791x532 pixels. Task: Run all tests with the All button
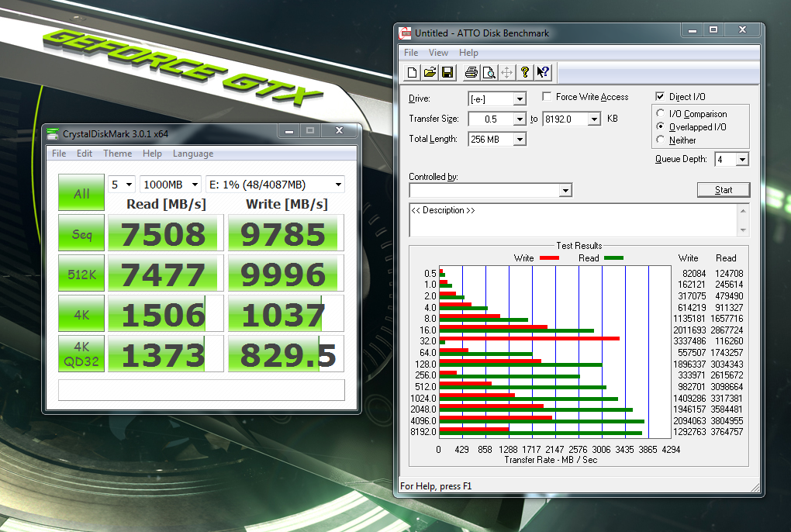pyautogui.click(x=81, y=192)
